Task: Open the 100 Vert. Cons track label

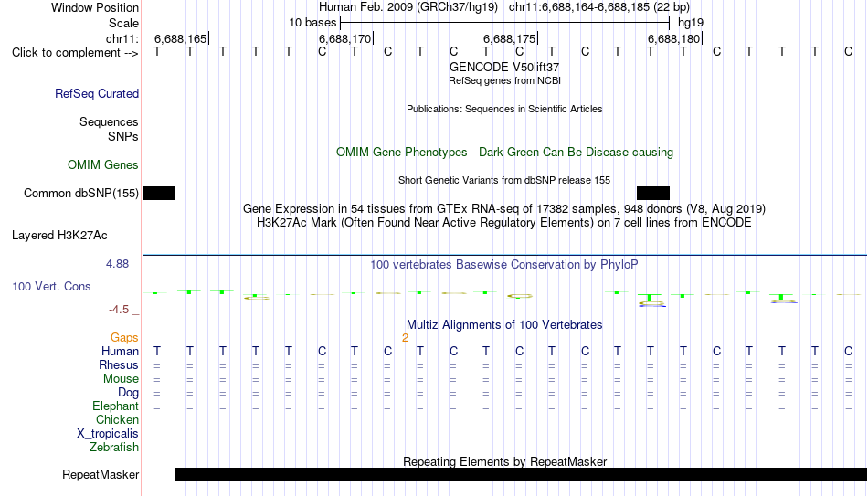Action: [x=51, y=286]
